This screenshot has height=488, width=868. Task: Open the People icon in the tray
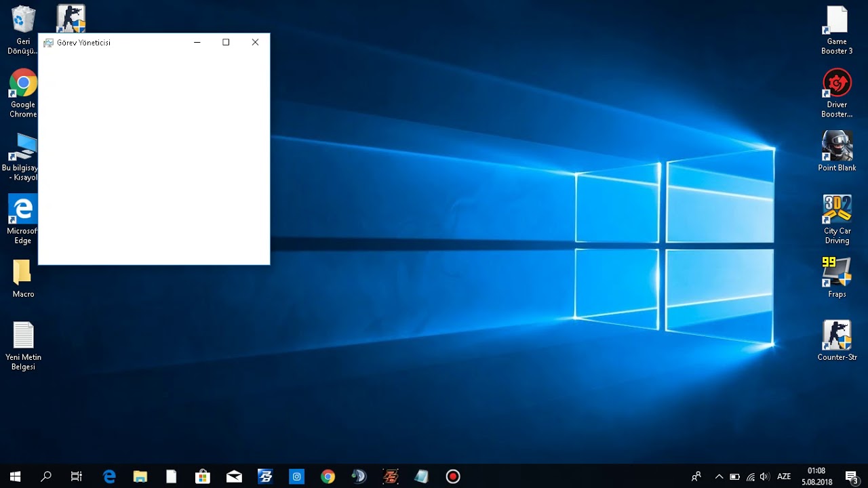point(696,476)
